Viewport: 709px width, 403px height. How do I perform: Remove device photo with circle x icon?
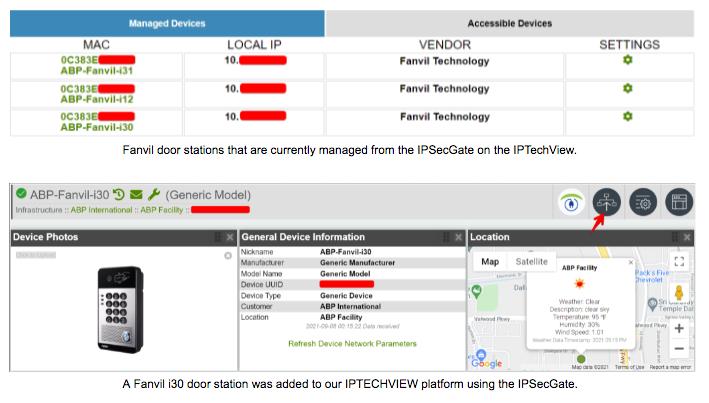click(x=228, y=256)
